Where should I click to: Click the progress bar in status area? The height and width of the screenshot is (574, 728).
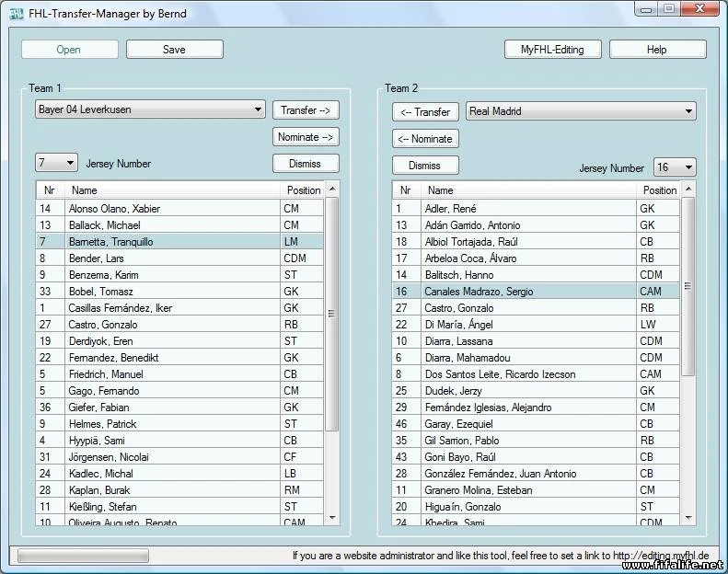click(x=83, y=556)
